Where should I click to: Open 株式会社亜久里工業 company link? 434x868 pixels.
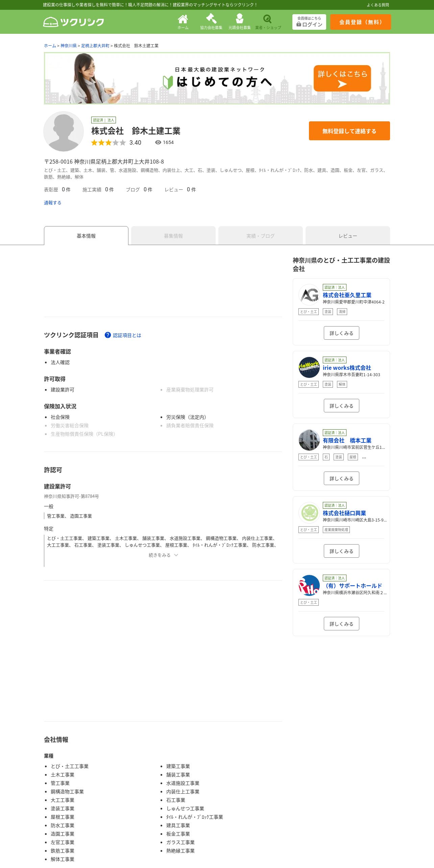click(x=347, y=295)
